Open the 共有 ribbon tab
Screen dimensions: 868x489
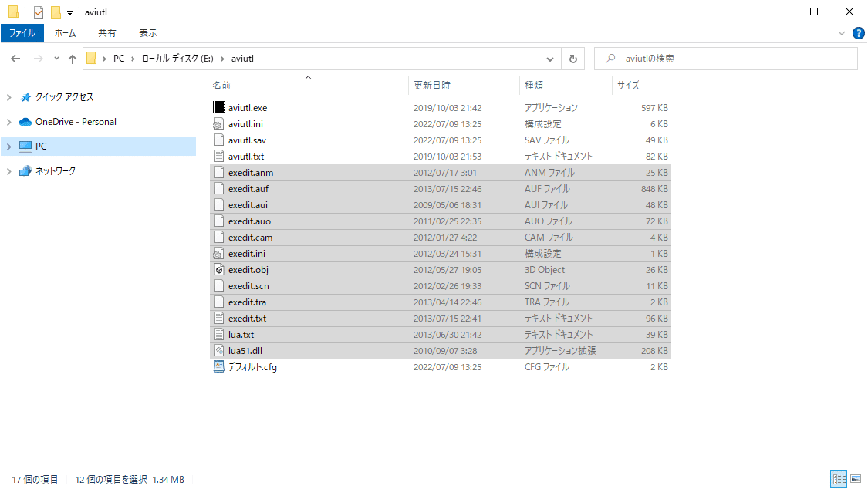(x=106, y=33)
